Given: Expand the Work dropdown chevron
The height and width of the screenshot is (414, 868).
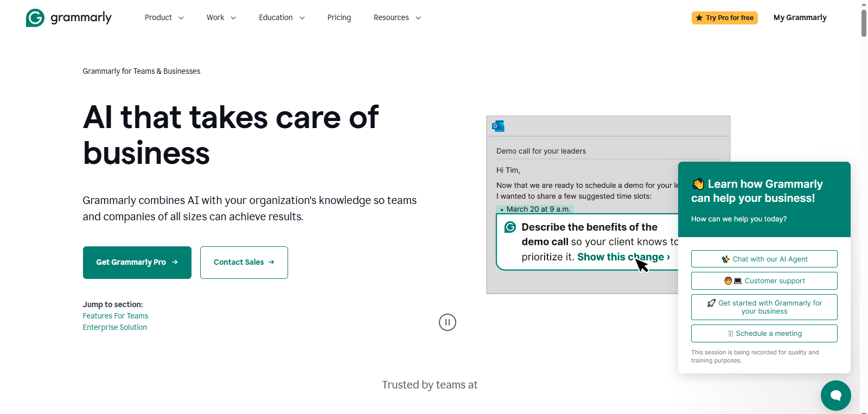Looking at the screenshot, I should click(233, 18).
